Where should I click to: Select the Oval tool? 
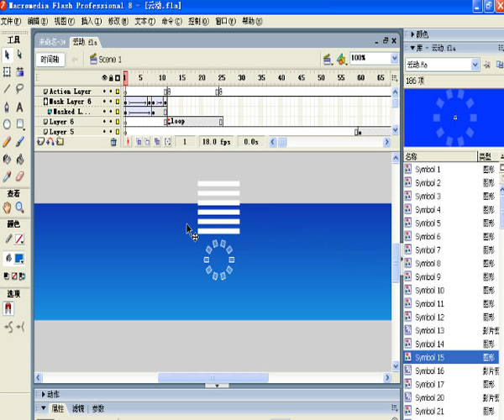(x=7, y=124)
